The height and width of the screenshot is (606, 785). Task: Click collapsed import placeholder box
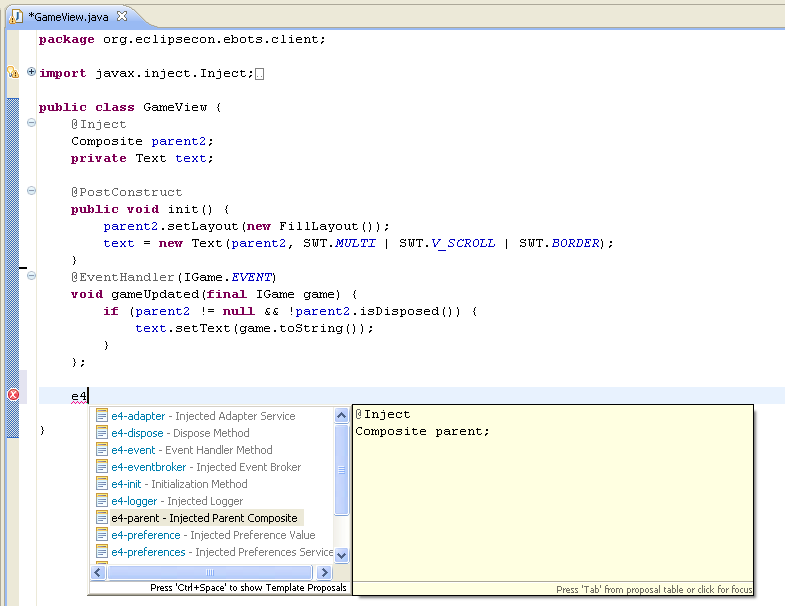click(259, 74)
